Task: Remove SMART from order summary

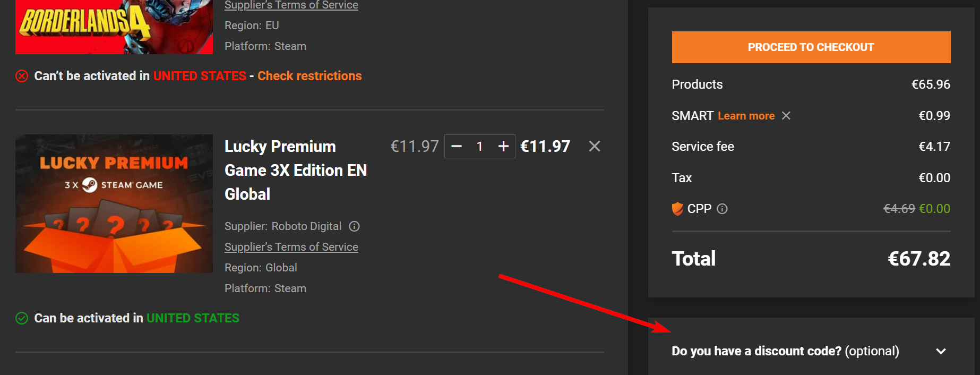Action: click(x=786, y=116)
